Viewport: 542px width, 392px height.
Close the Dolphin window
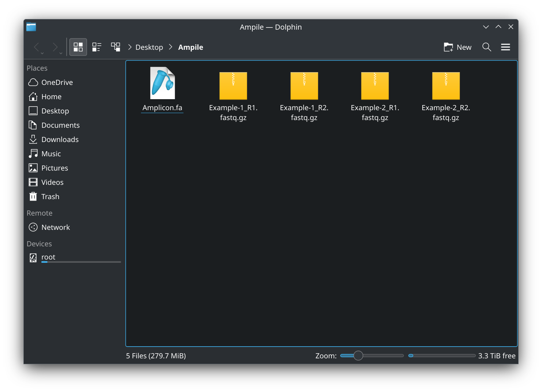tap(511, 27)
